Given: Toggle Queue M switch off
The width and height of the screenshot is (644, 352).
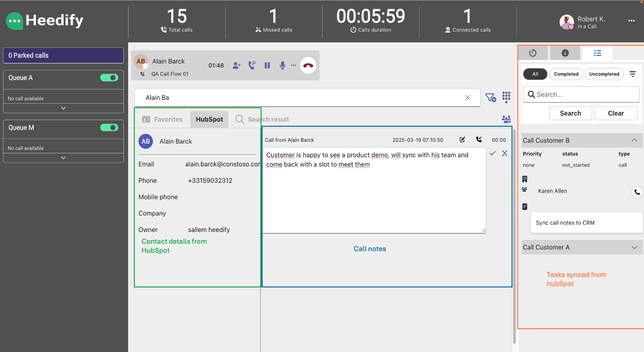Looking at the screenshot, I should [x=109, y=127].
